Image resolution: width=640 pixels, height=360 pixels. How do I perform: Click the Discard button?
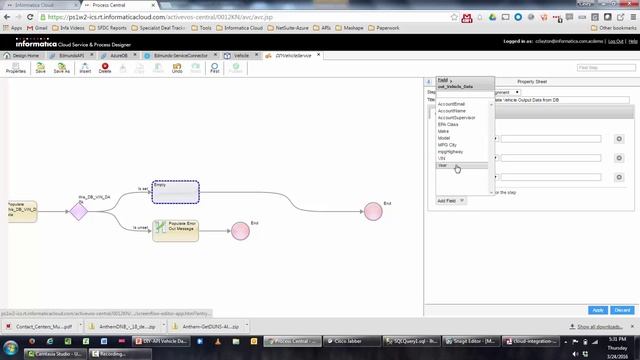[622, 310]
